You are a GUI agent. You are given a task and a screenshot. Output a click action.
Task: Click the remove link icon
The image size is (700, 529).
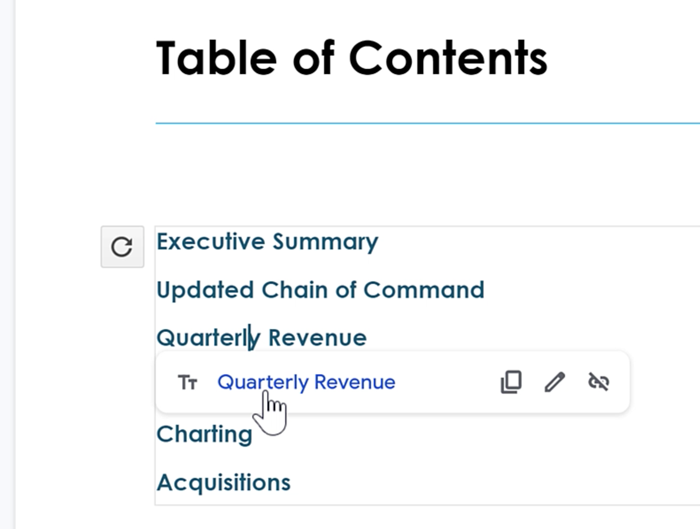click(599, 382)
